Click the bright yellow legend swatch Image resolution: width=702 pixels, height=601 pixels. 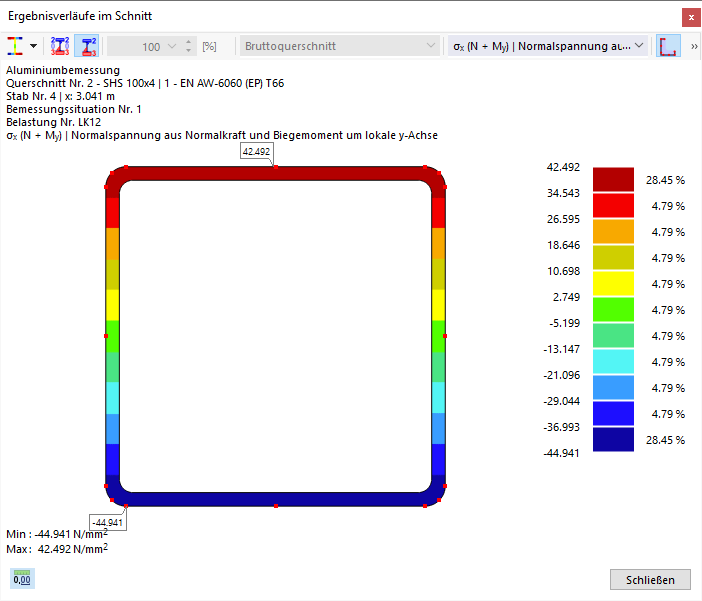[613, 283]
